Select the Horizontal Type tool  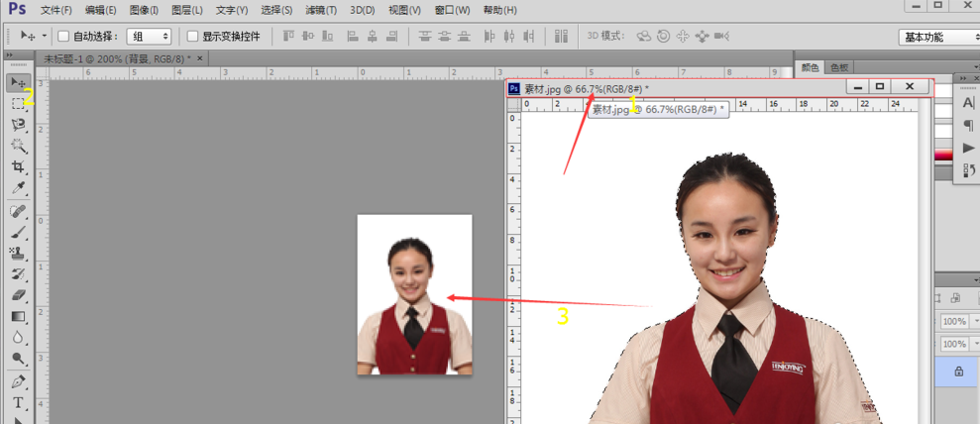pos(18,403)
